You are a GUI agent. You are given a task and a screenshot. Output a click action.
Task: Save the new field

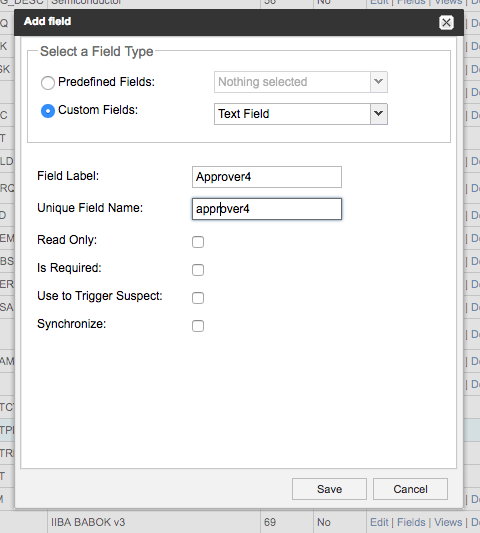[329, 489]
